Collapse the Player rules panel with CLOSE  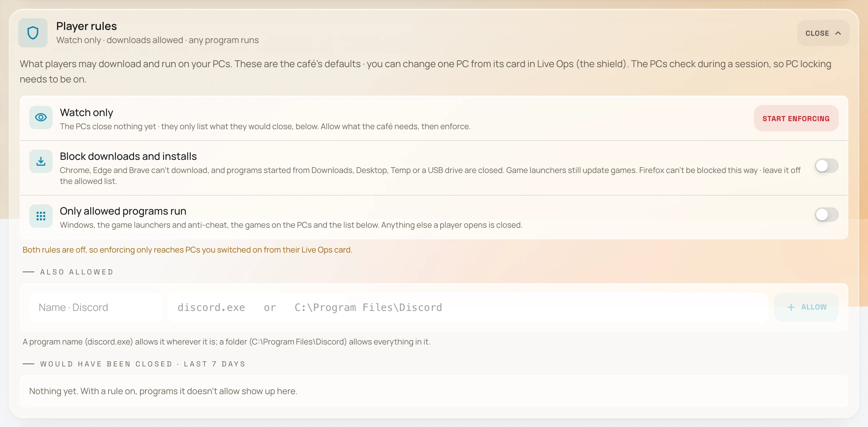(x=823, y=33)
